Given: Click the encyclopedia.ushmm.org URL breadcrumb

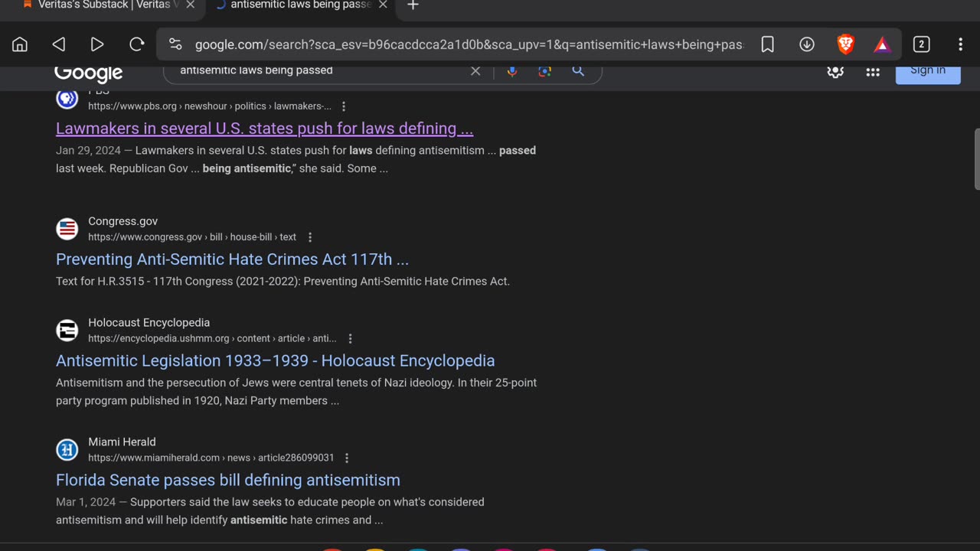Looking at the screenshot, I should click(x=212, y=338).
